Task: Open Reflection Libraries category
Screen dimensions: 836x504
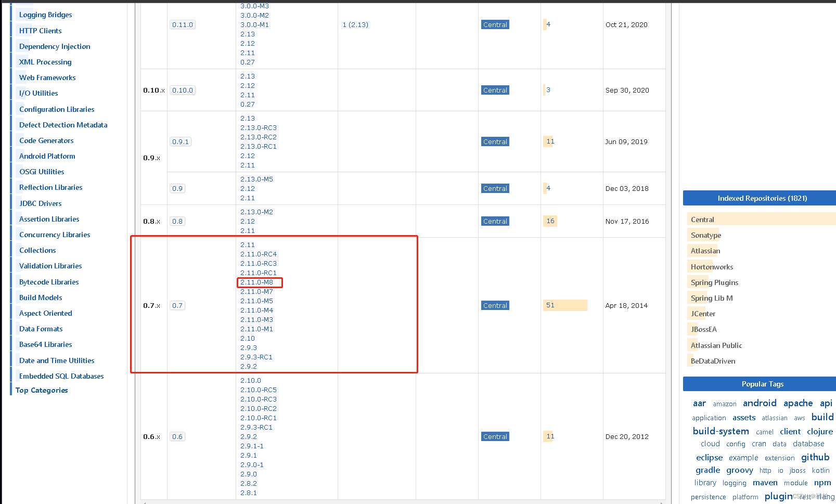Action: (x=50, y=187)
